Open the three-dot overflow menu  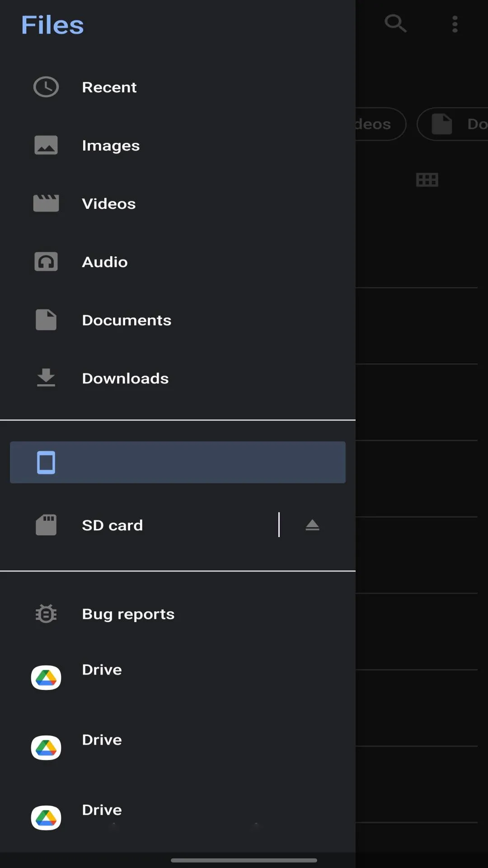pos(455,24)
